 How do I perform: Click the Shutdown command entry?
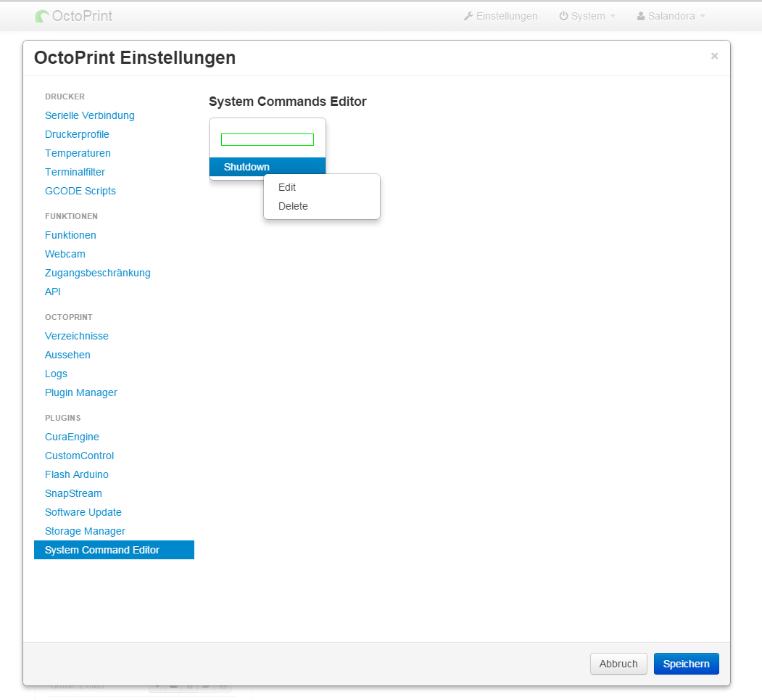(268, 167)
